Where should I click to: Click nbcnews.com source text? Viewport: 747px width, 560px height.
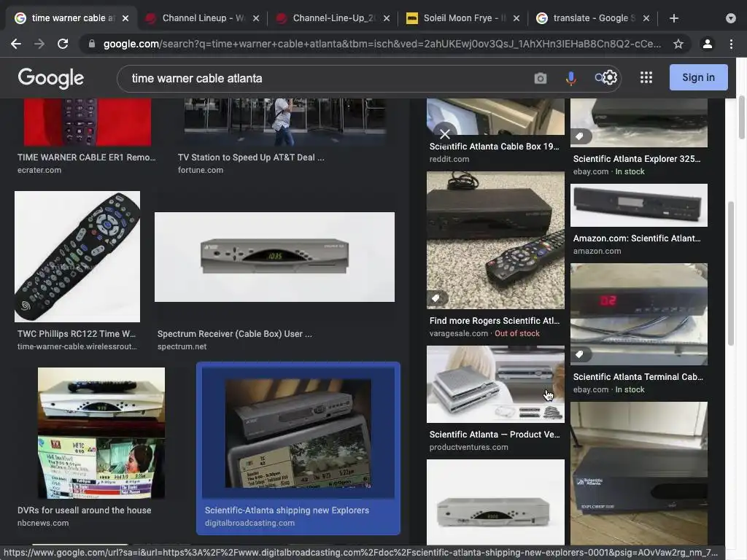point(43,523)
